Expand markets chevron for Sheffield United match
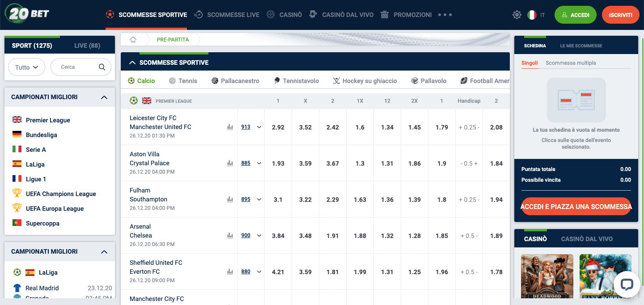Viewport: 644px width, 305px height. (x=259, y=272)
